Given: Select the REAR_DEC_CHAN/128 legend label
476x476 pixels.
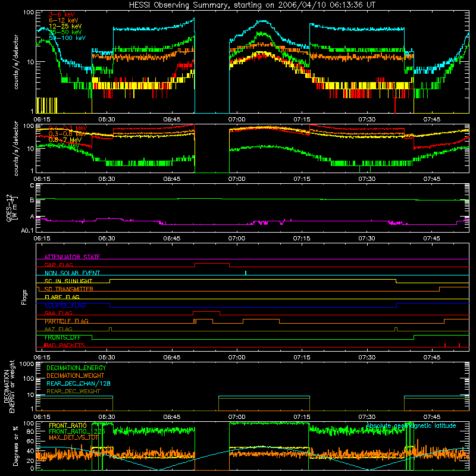Looking at the screenshot, I should (x=79, y=383).
